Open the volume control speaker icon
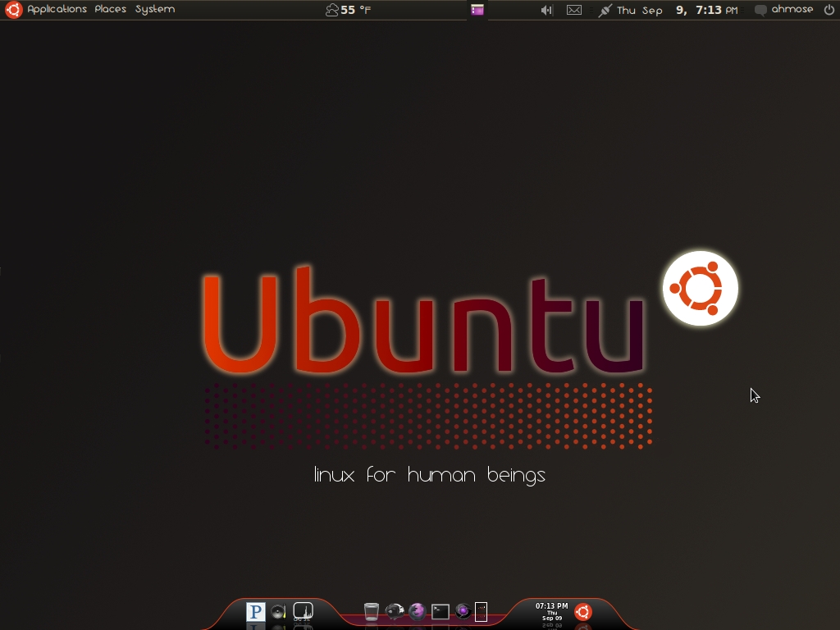 click(x=546, y=10)
